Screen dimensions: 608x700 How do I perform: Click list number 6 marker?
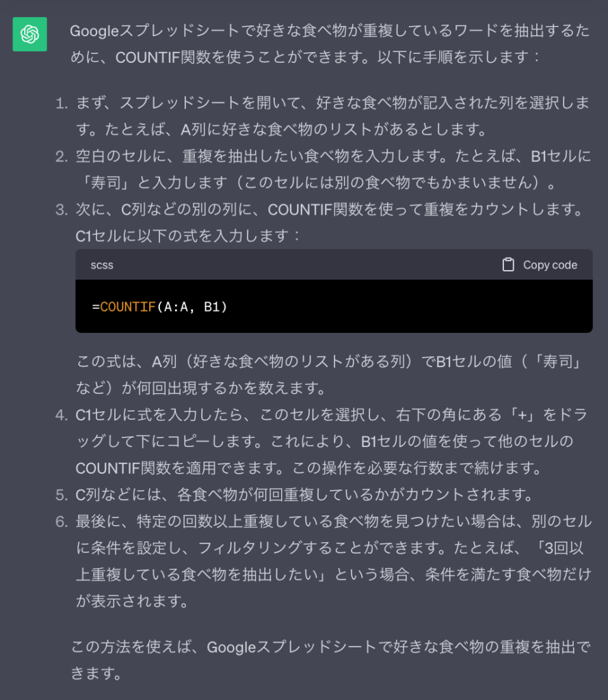pos(61,522)
